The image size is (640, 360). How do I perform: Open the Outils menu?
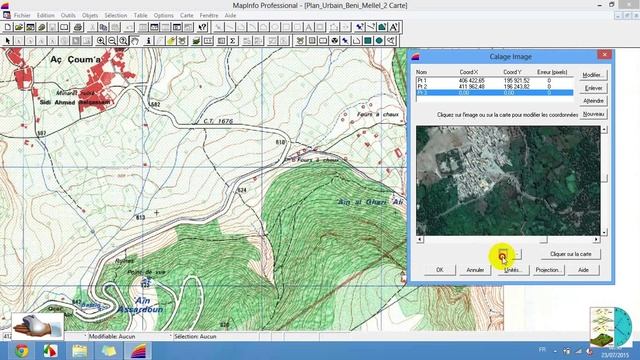(x=68, y=16)
